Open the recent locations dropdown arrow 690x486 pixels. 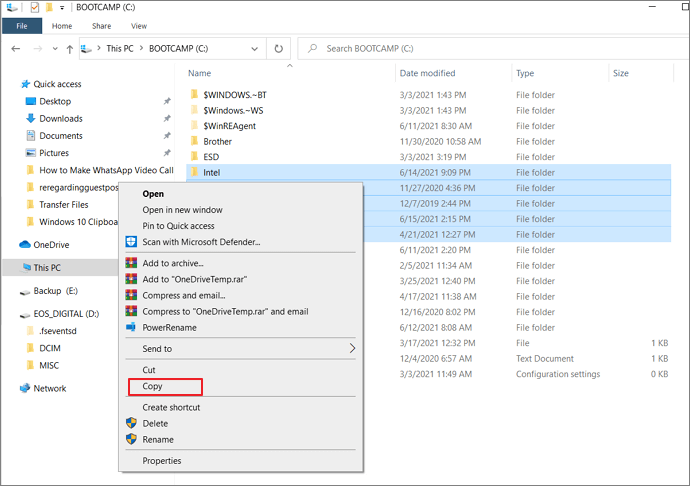(x=53, y=48)
